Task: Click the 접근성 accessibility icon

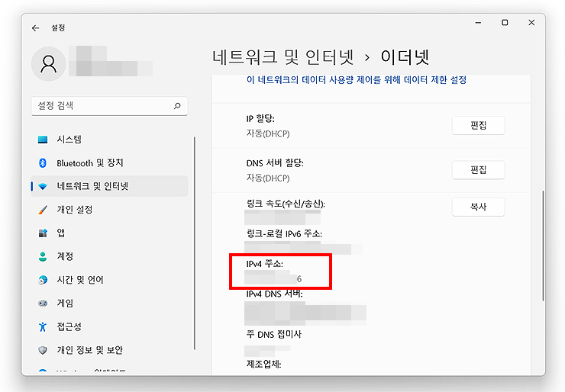Action: 43,327
